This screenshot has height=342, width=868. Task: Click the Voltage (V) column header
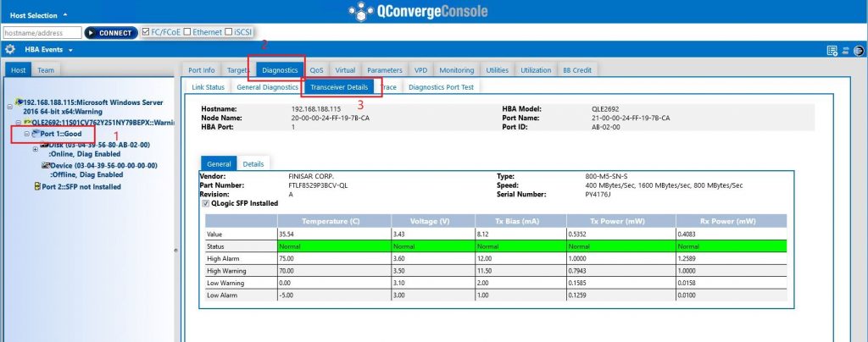[x=433, y=221]
